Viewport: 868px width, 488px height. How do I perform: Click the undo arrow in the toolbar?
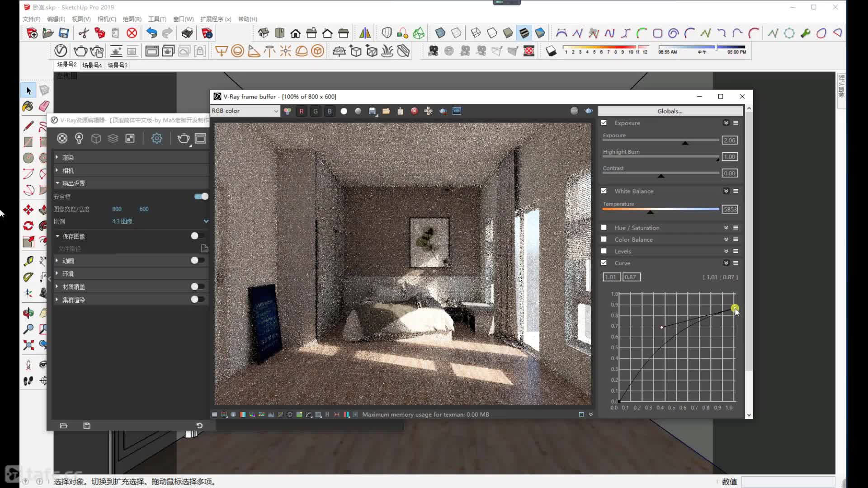[x=151, y=33]
